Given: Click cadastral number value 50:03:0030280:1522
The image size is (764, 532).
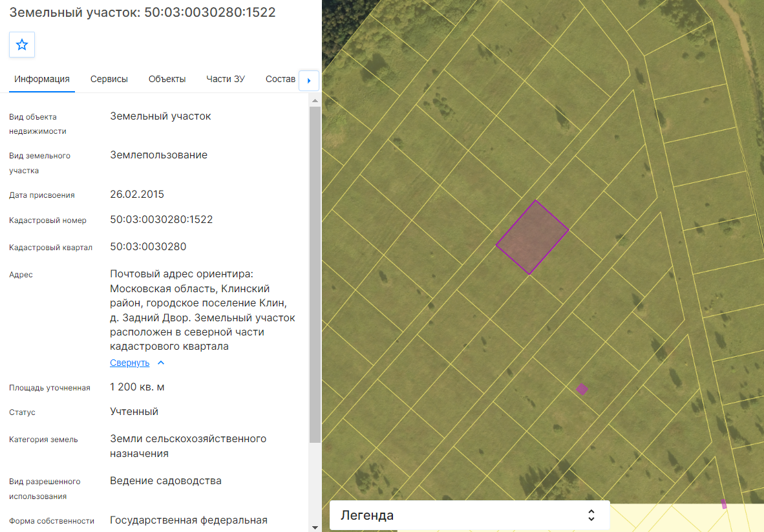Looking at the screenshot, I should [162, 220].
